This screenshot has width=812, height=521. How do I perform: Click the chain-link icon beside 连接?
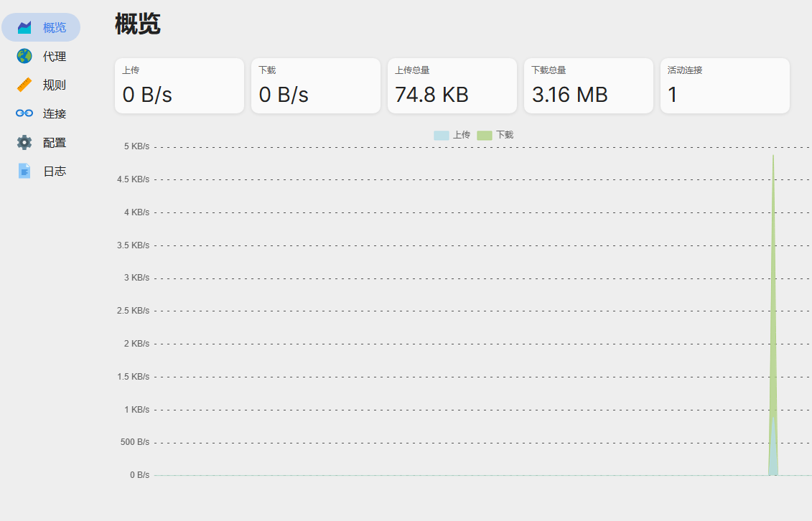(24, 113)
